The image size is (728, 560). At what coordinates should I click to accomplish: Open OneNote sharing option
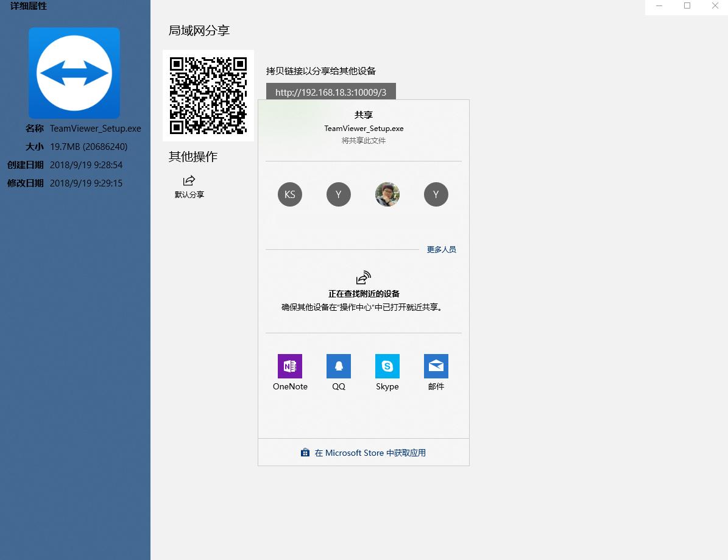[289, 366]
